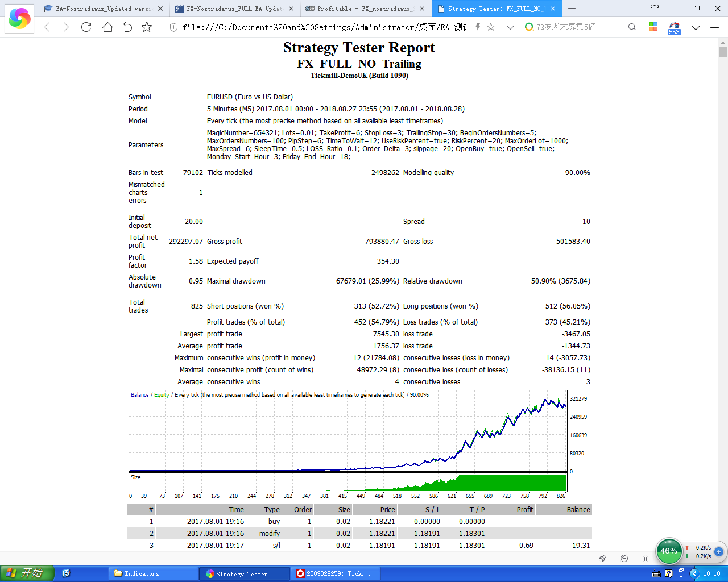Image resolution: width=728 pixels, height=582 pixels.
Task: Bookmark this page with the address bar star
Action: pyautogui.click(x=491, y=27)
